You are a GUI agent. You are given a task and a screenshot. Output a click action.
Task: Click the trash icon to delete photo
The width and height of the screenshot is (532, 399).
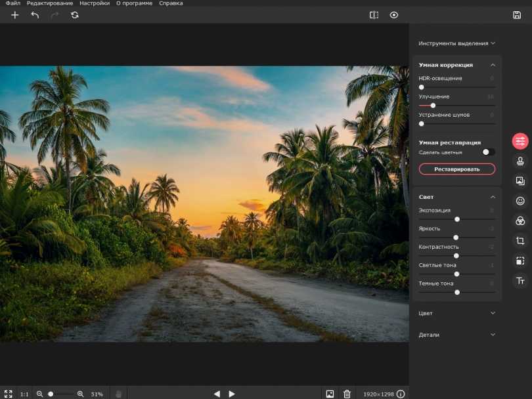tap(347, 394)
